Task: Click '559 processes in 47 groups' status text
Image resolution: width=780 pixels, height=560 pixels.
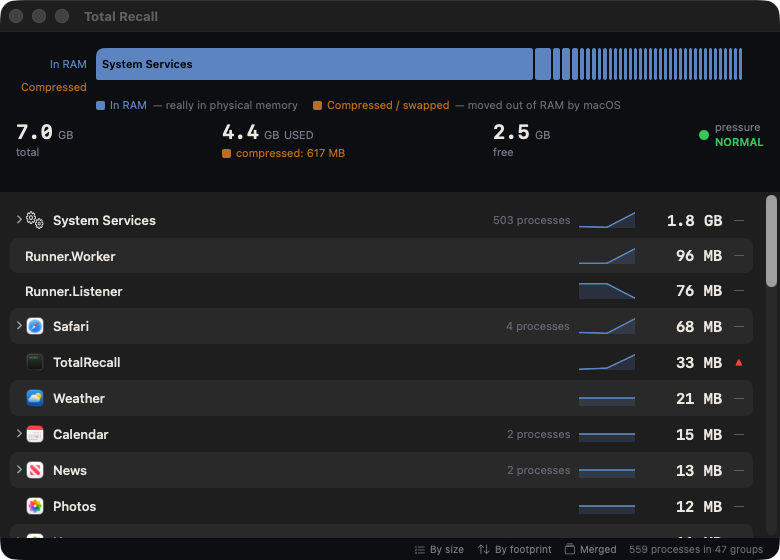Action: 696,550
